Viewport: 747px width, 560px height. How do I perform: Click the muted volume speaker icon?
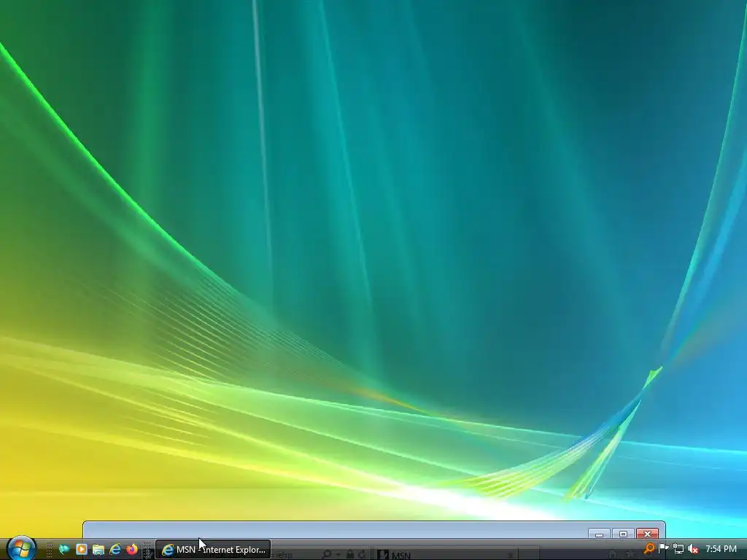[x=693, y=549]
